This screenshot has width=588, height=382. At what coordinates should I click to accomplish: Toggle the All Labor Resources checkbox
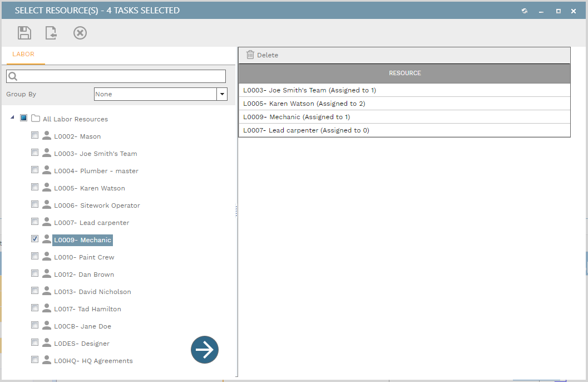click(24, 118)
